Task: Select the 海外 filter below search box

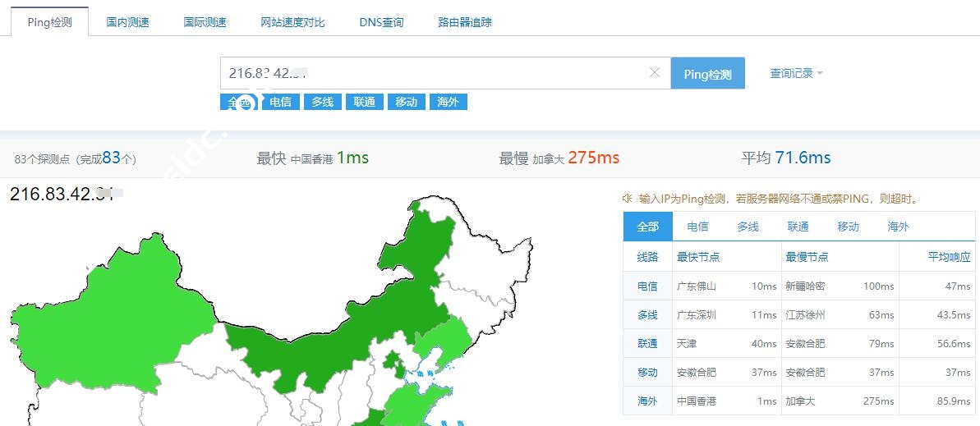Action: [449, 102]
